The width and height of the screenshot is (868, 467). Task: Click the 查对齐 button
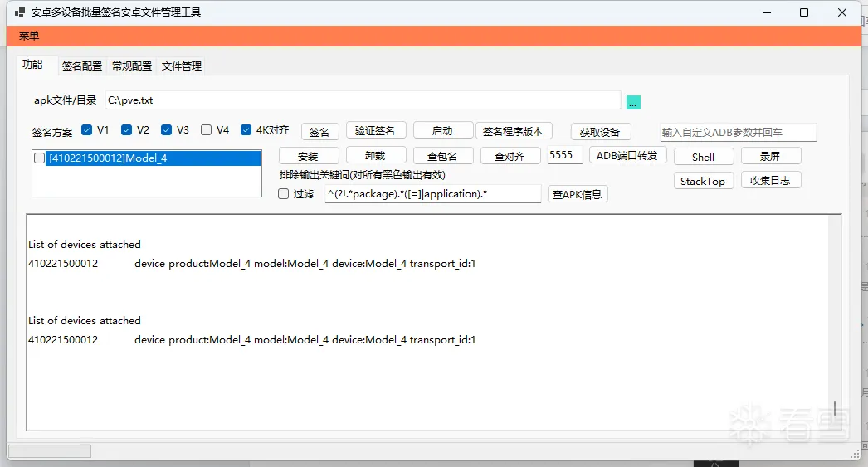click(510, 156)
